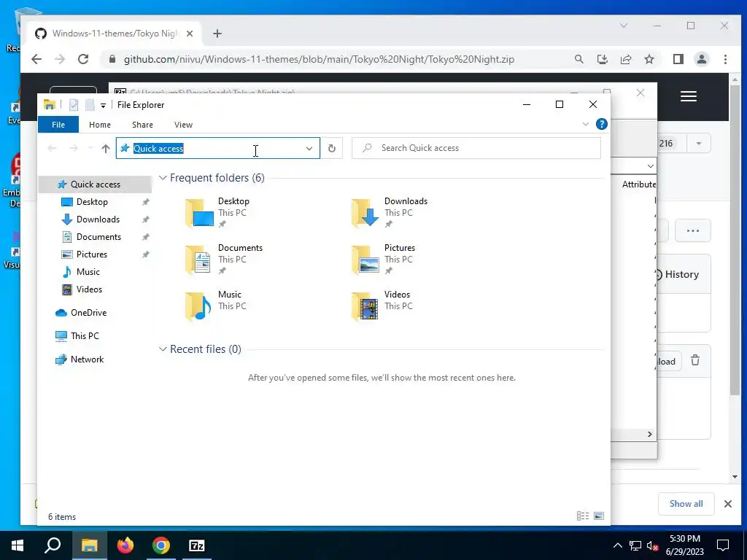Select Music in the navigation pane
This screenshot has width=747, height=560.
(88, 272)
